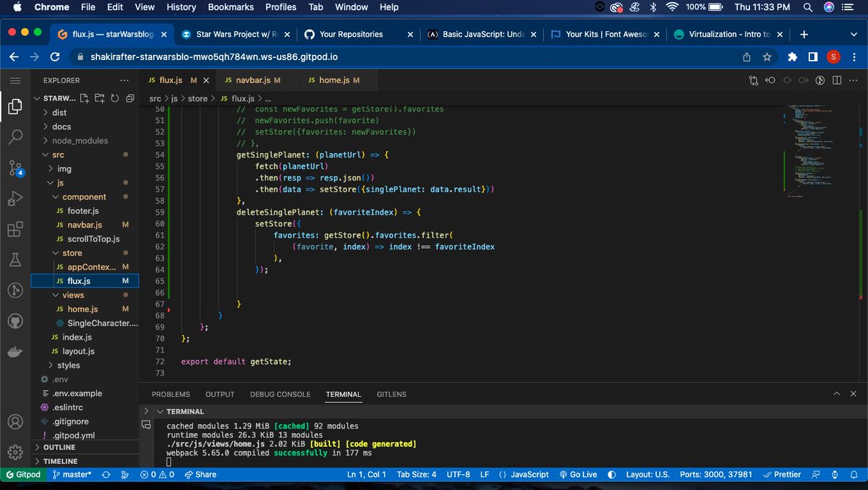The width and height of the screenshot is (868, 490).
Task: Maximize the panel with the up chevron
Action: pyautogui.click(x=837, y=395)
